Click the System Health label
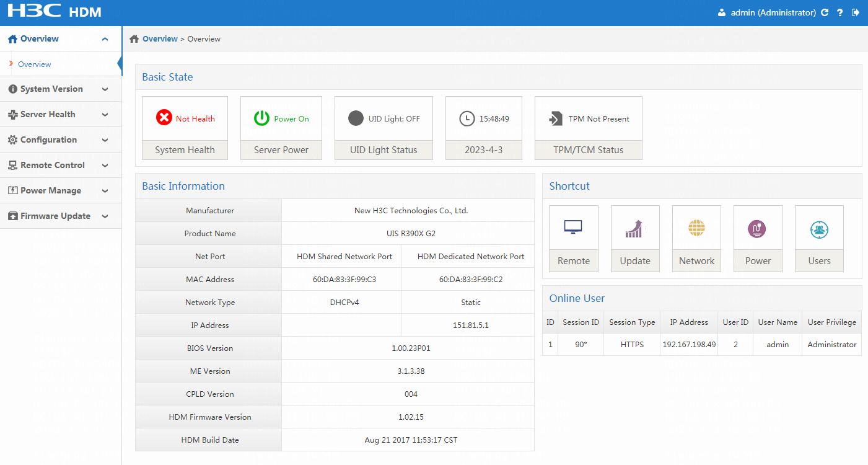 coord(185,150)
